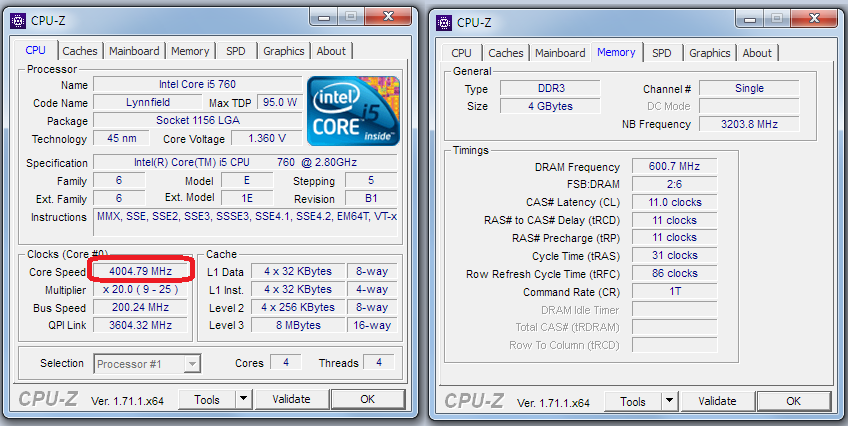848x426 pixels.
Task: Click OK in the left CPU-Z window
Action: 367,399
